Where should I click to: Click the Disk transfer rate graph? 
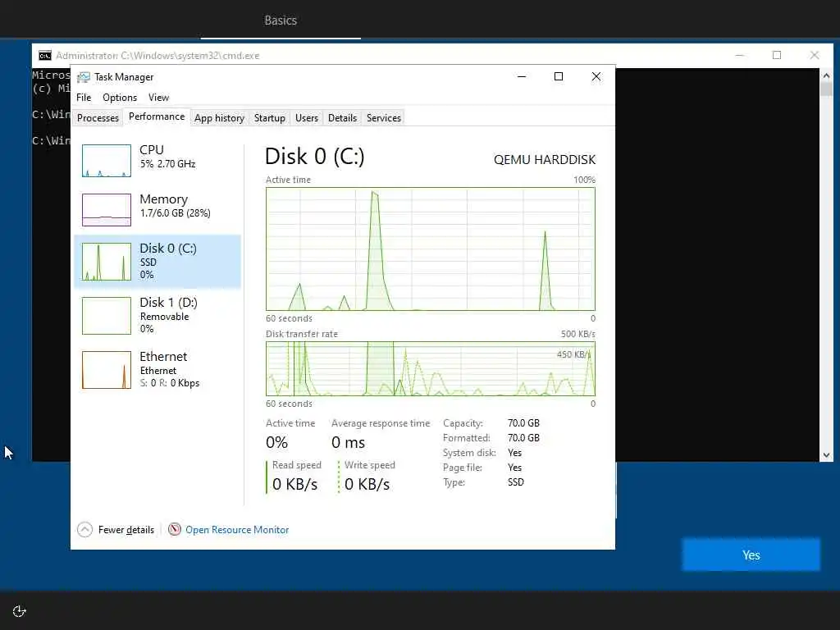430,369
